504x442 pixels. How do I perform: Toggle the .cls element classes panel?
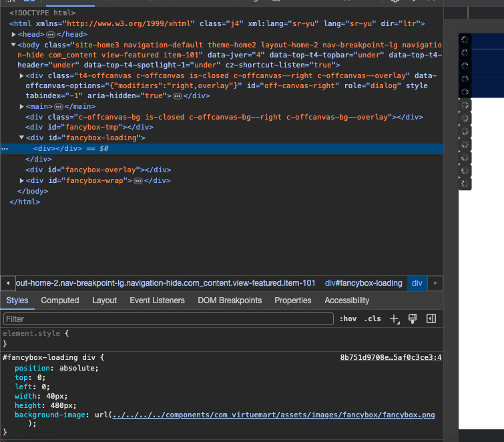[372, 319]
